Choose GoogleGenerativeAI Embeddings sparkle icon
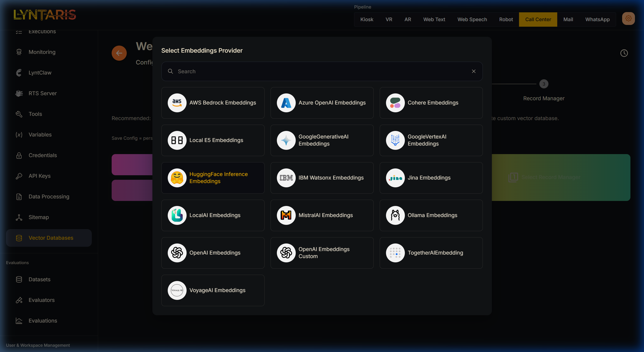This screenshot has height=352, width=644. 286,140
